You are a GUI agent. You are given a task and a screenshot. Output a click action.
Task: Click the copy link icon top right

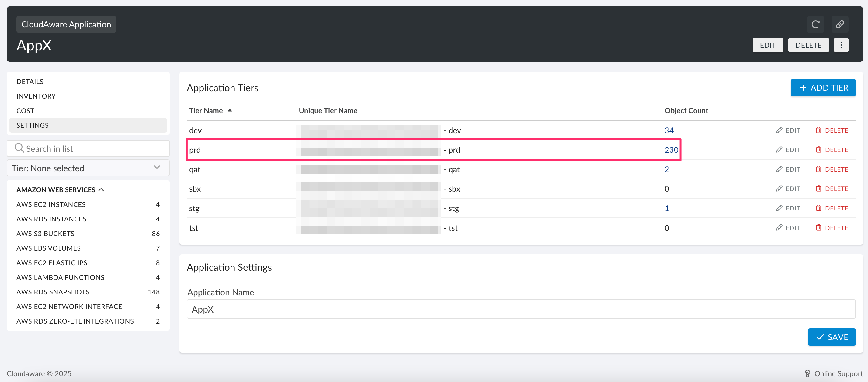[x=840, y=24]
